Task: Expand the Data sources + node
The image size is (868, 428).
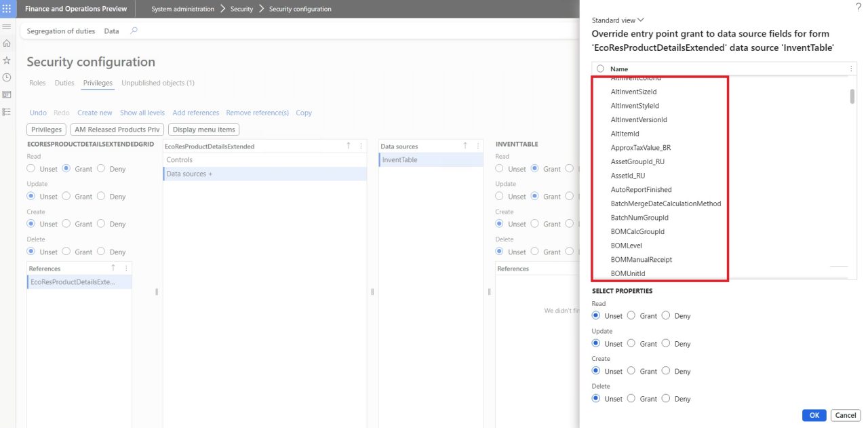Action: 189,174
